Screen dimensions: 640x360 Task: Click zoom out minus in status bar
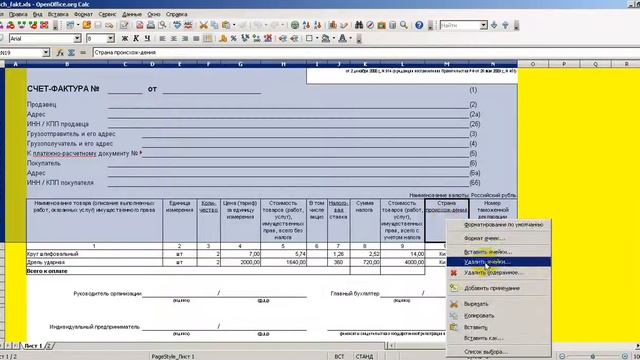tap(562, 356)
